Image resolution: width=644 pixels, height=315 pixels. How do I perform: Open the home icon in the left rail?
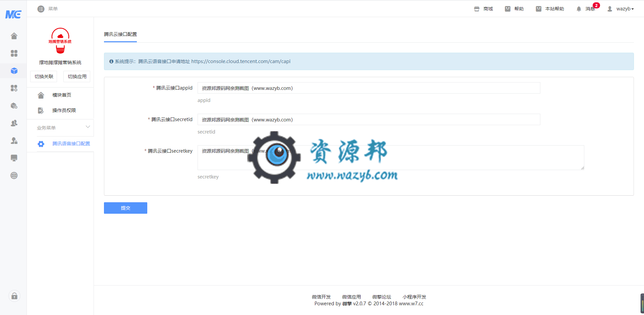[x=14, y=36]
